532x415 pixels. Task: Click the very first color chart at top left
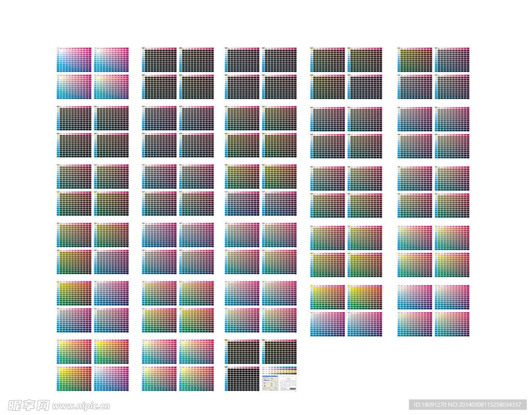74,59
